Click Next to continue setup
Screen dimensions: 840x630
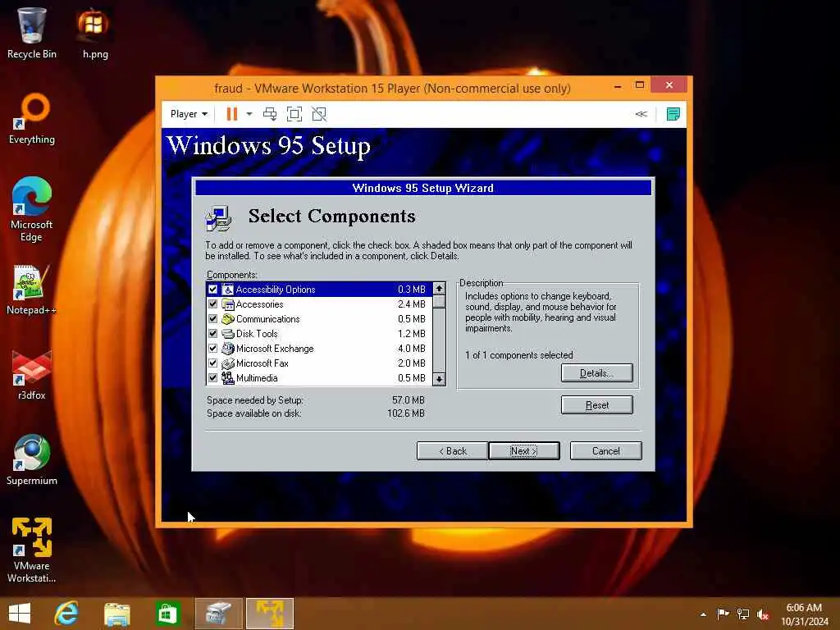click(524, 451)
